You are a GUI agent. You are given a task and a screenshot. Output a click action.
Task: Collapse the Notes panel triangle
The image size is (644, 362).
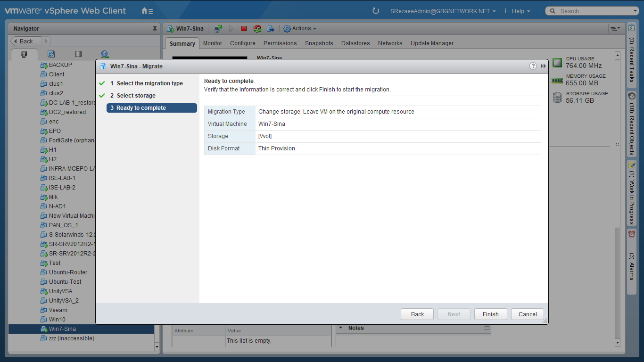click(341, 328)
